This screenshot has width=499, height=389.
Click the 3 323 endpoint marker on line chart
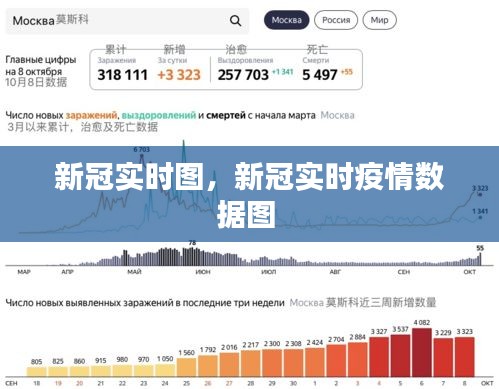480,195
